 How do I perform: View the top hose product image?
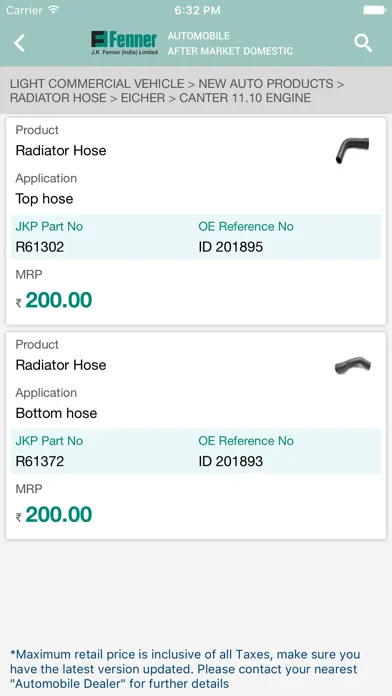coord(352,150)
